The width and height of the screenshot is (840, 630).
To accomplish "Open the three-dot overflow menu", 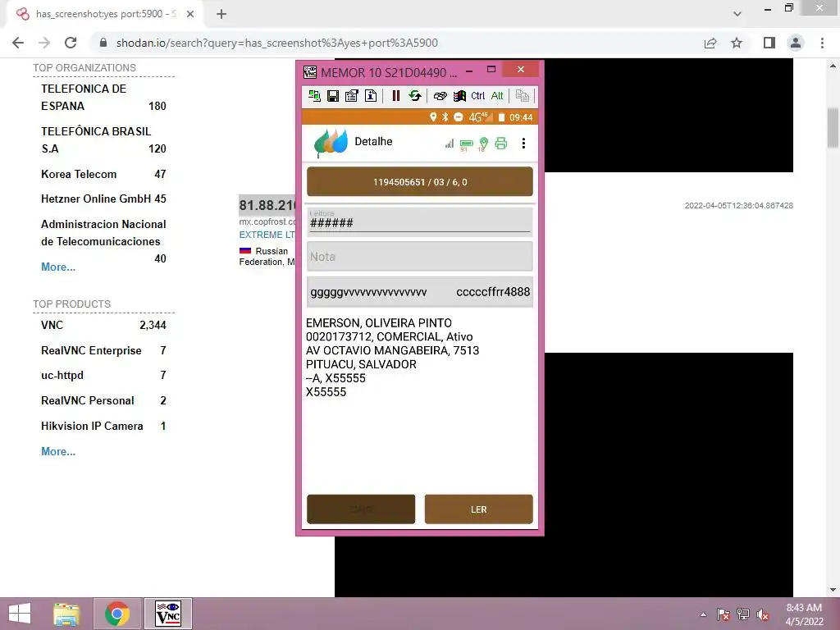I will 523,143.
